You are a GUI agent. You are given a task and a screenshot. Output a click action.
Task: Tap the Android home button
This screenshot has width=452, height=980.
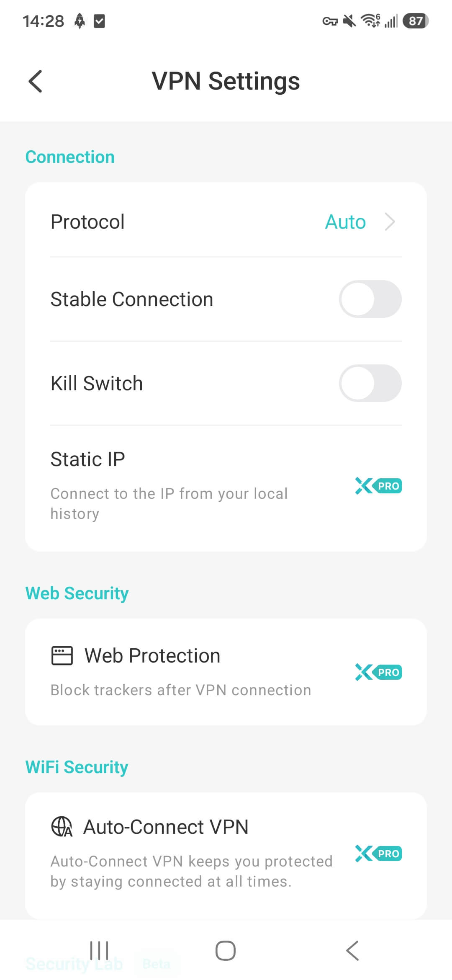pos(226,950)
